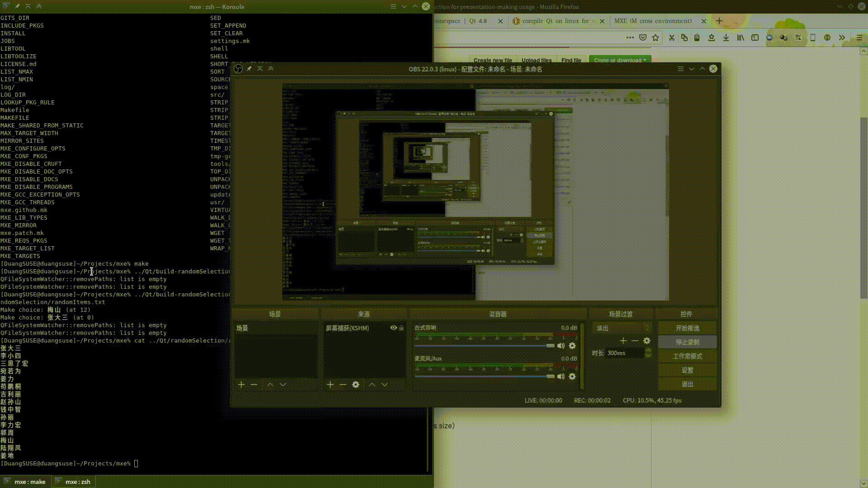The height and width of the screenshot is (488, 868).
Task: Mute the 麦克风/Aux audio channel
Action: point(561,376)
